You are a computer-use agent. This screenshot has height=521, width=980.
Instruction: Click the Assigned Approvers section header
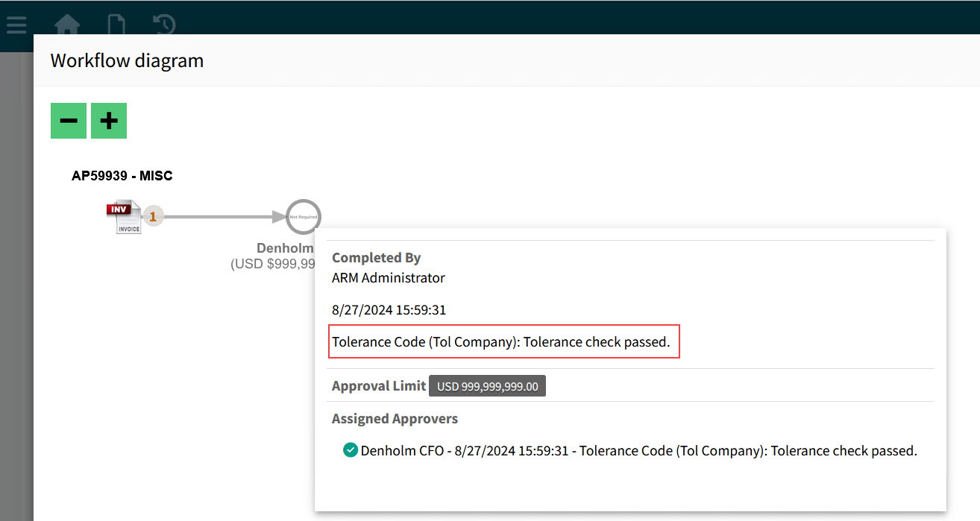pos(395,418)
